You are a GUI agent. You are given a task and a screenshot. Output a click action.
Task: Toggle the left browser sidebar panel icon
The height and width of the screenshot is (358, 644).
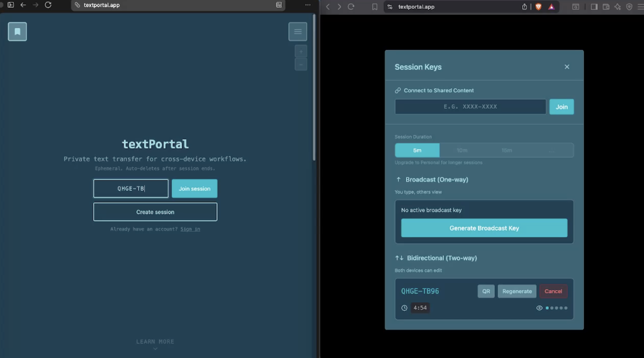11,5
